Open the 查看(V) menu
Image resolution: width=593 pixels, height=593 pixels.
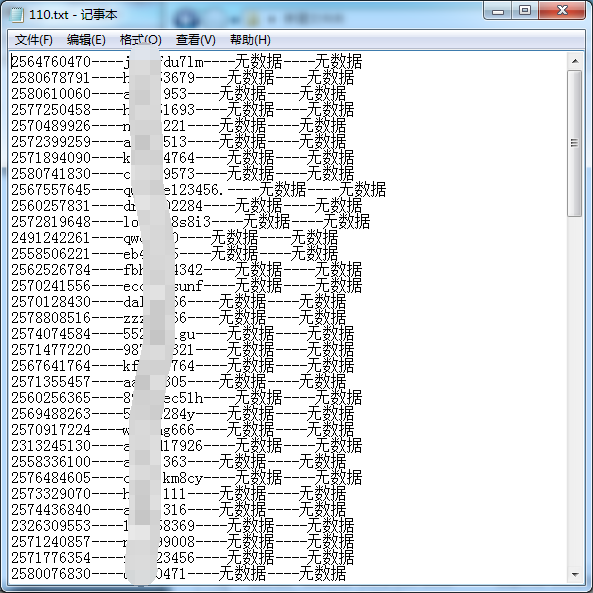(x=196, y=40)
